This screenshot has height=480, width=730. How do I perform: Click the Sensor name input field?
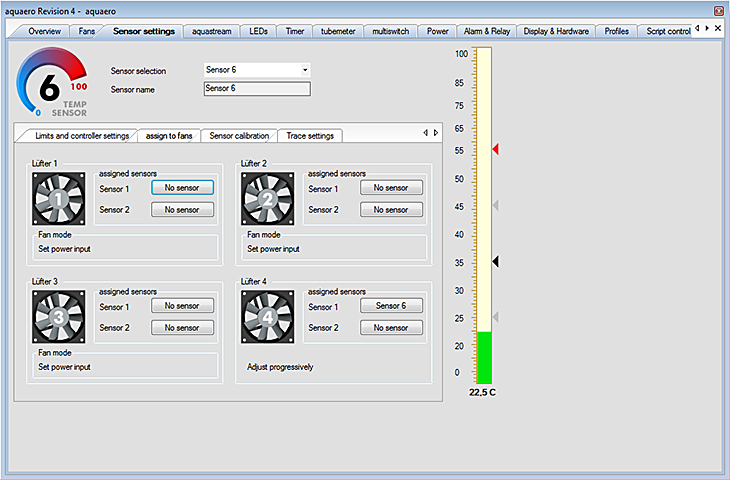coord(257,88)
